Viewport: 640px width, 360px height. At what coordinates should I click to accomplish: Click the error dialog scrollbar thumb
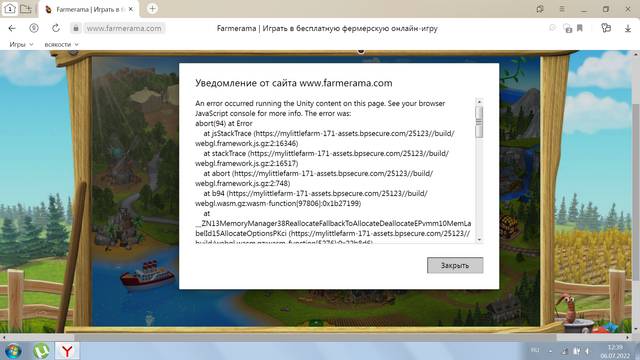click(x=479, y=122)
